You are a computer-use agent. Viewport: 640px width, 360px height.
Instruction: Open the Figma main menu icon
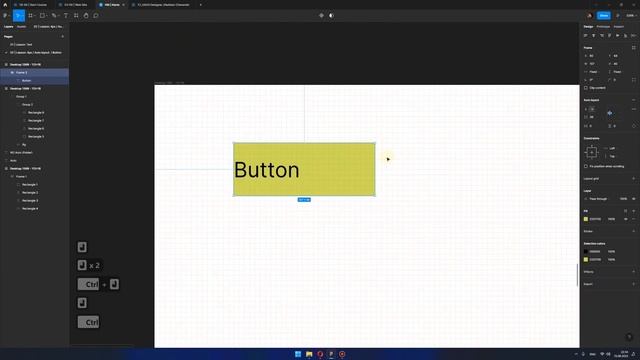[6, 16]
